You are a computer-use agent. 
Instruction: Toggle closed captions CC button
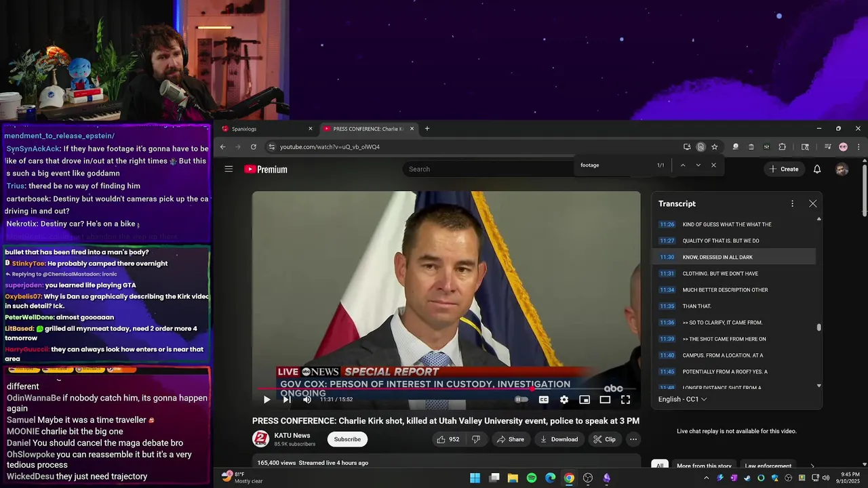click(543, 400)
